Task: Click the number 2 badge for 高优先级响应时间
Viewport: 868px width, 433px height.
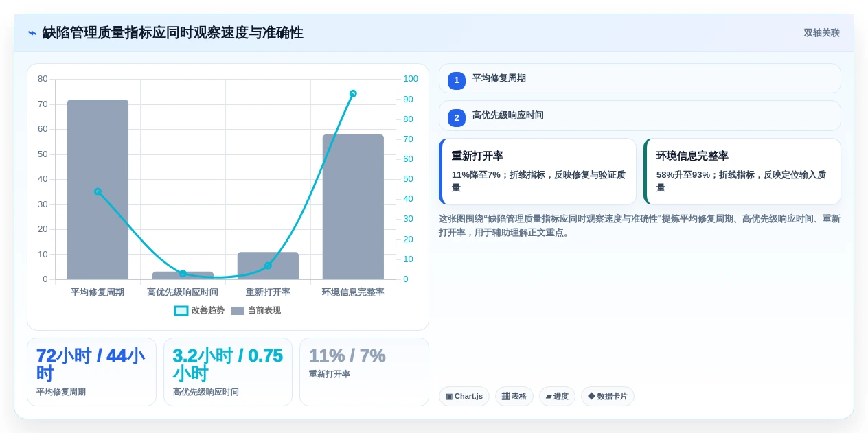Action: [x=457, y=117]
